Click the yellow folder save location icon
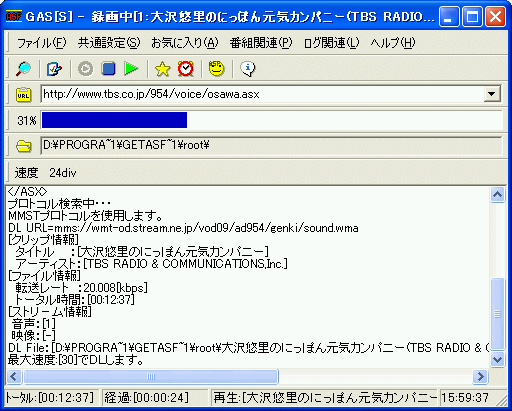Screen dimensions: 512x411 24,146
